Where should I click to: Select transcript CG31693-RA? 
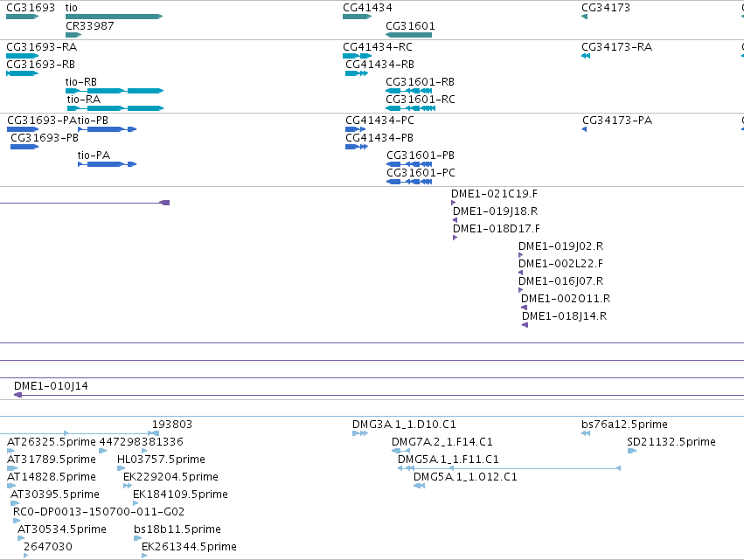point(23,56)
